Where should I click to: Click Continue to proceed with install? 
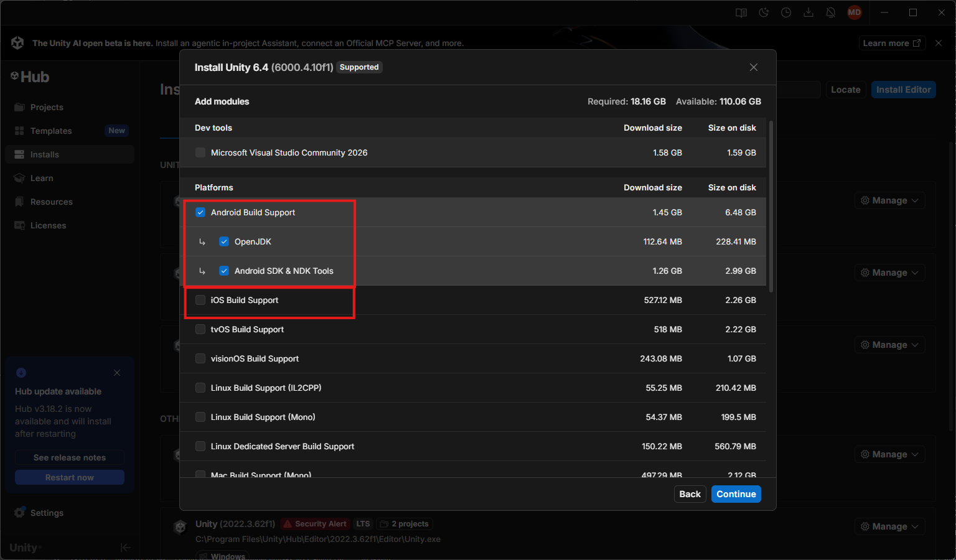736,494
